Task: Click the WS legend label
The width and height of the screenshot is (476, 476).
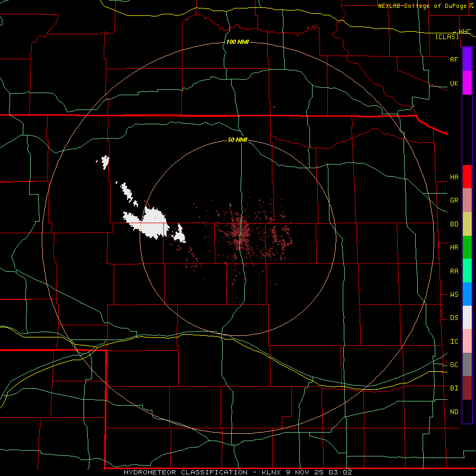Action: [x=454, y=294]
